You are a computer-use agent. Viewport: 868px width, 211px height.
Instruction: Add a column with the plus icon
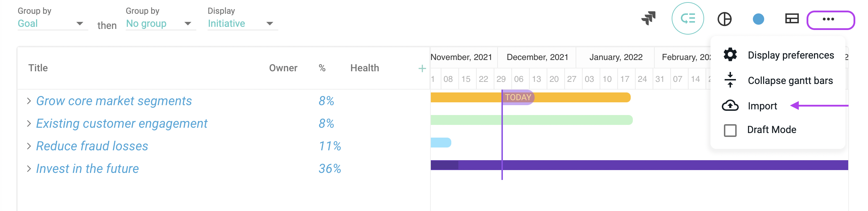coord(422,68)
